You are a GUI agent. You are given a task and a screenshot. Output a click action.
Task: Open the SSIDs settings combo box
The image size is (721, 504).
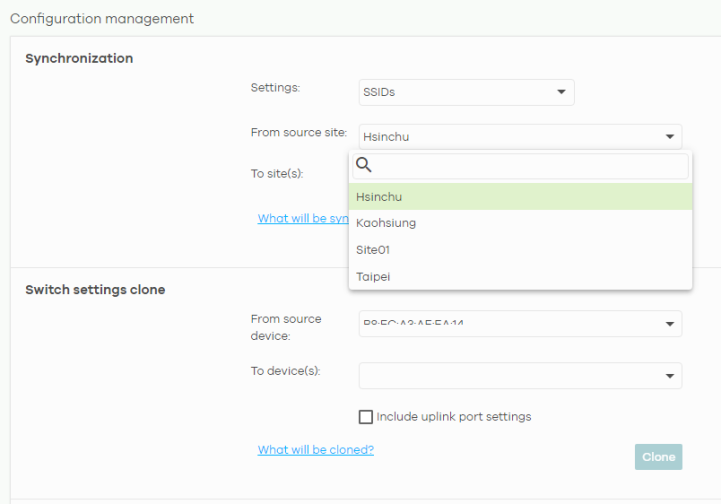point(465,92)
